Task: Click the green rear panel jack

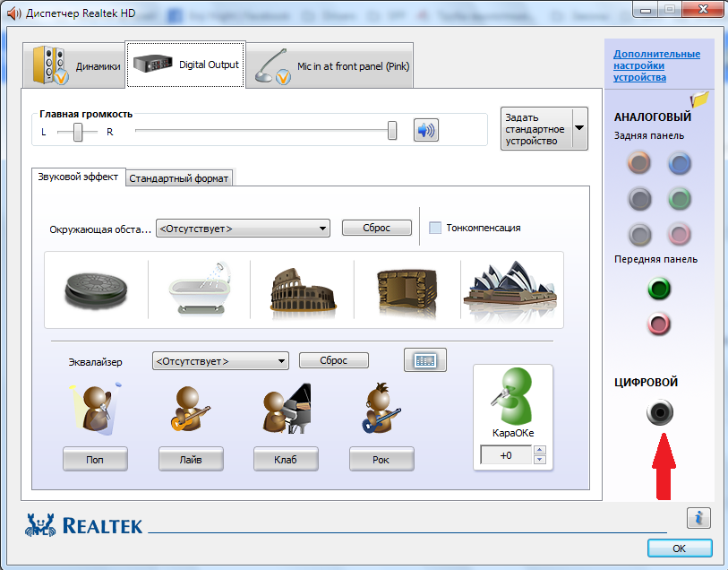Action: (x=680, y=199)
